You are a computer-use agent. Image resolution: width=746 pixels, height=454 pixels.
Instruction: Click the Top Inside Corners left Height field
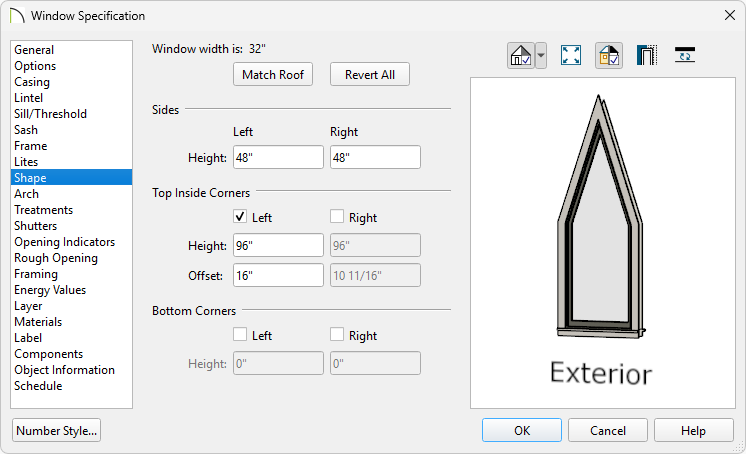point(278,245)
